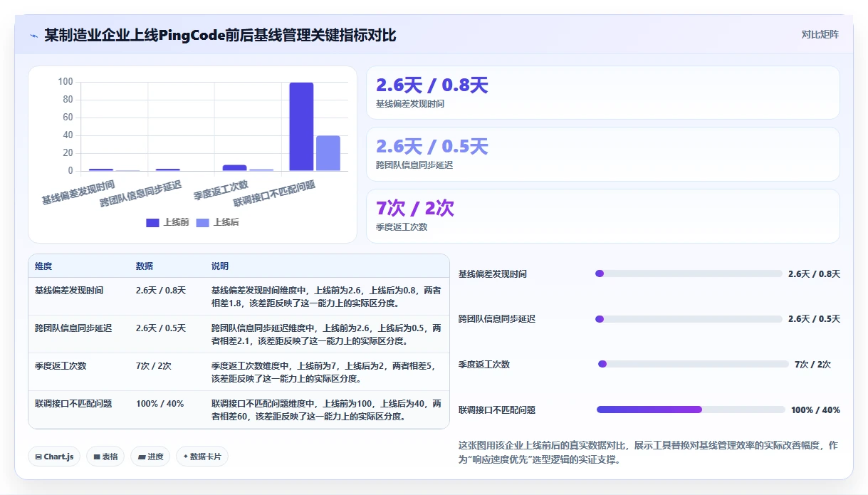Click the tall 上线前 bar for 联调接口不匹配问题
The image size is (868, 495).
click(301, 127)
